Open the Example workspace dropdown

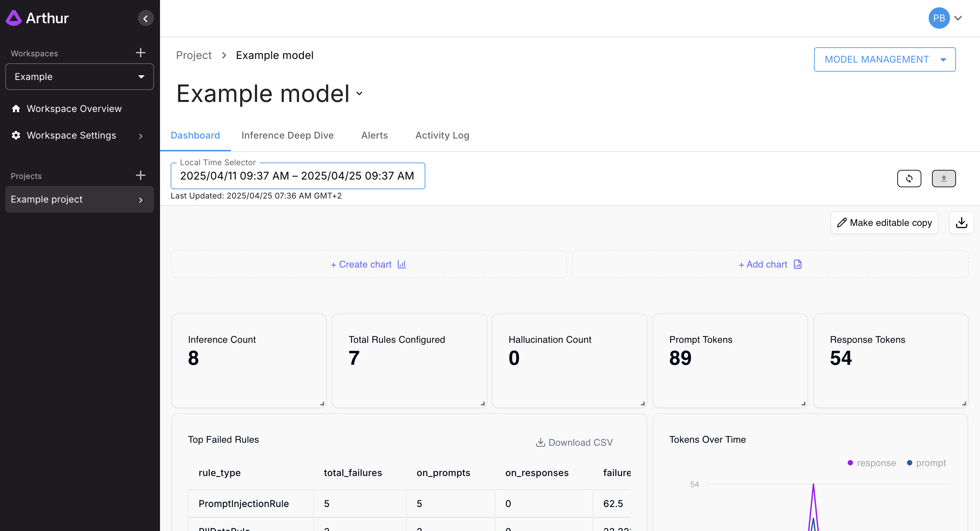[79, 76]
